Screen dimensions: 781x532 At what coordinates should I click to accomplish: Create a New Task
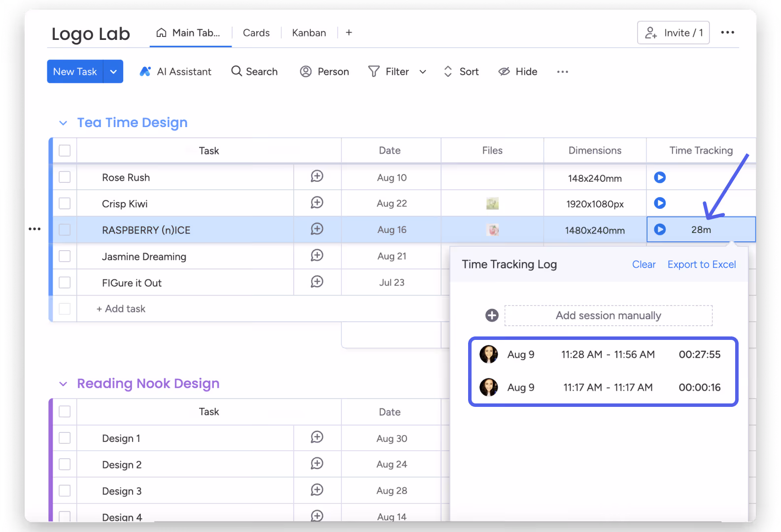coord(75,71)
